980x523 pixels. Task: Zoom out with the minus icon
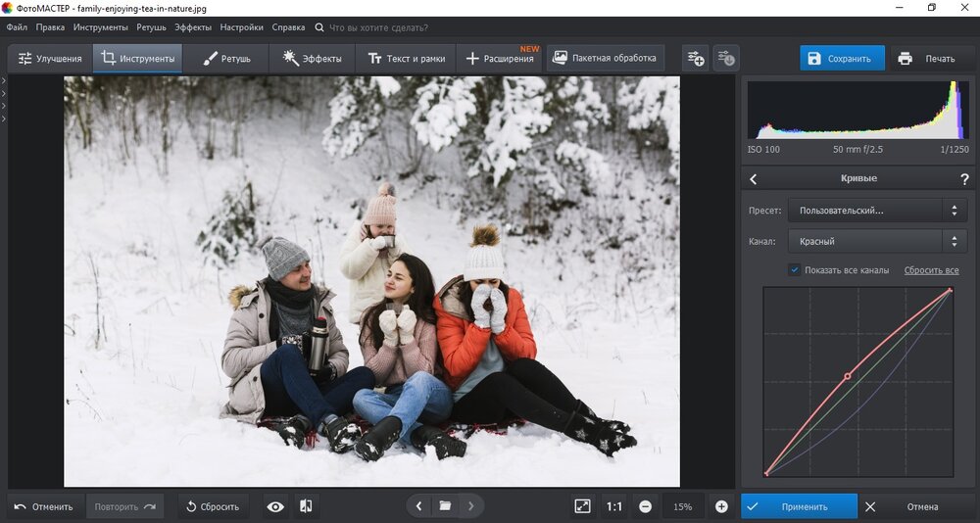pos(646,506)
